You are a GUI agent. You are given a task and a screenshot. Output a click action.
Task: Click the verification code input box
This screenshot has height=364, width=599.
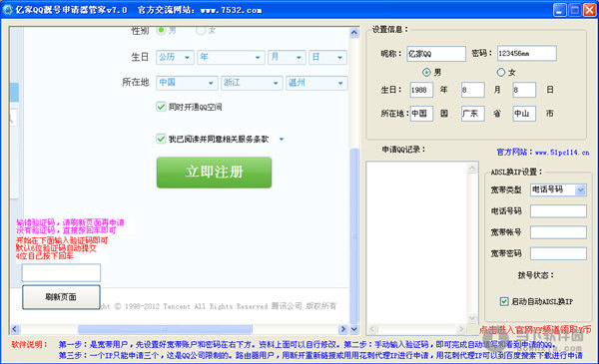(x=61, y=273)
